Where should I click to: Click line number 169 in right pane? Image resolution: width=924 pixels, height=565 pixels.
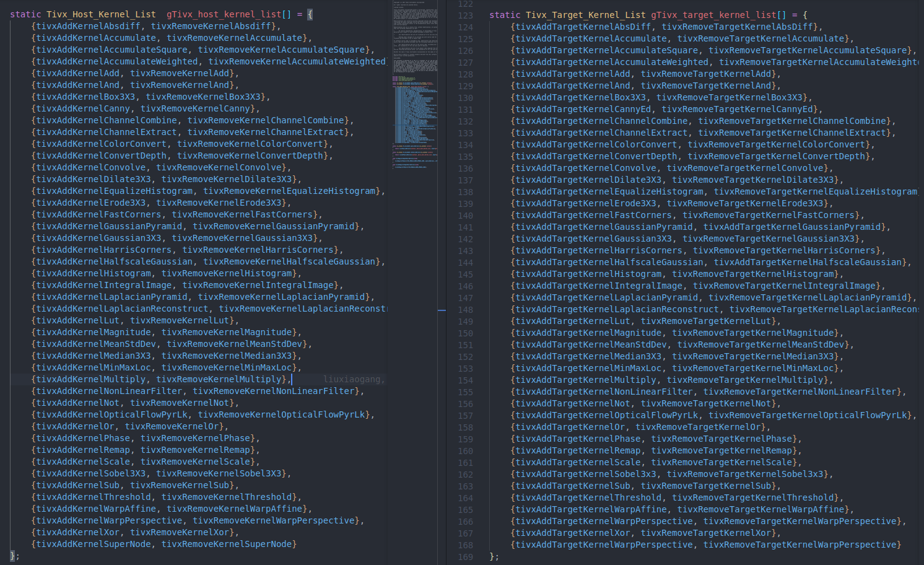(465, 556)
